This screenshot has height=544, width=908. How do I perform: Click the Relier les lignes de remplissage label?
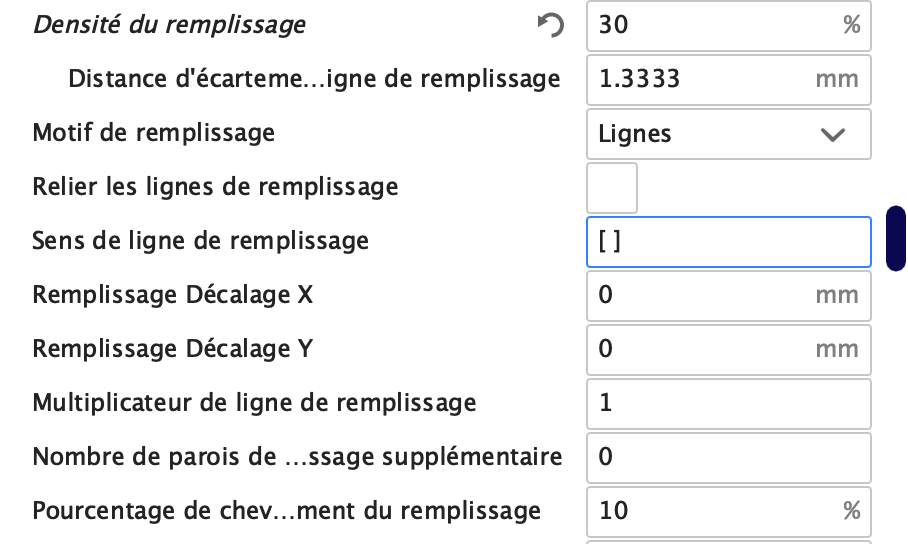tap(215, 186)
